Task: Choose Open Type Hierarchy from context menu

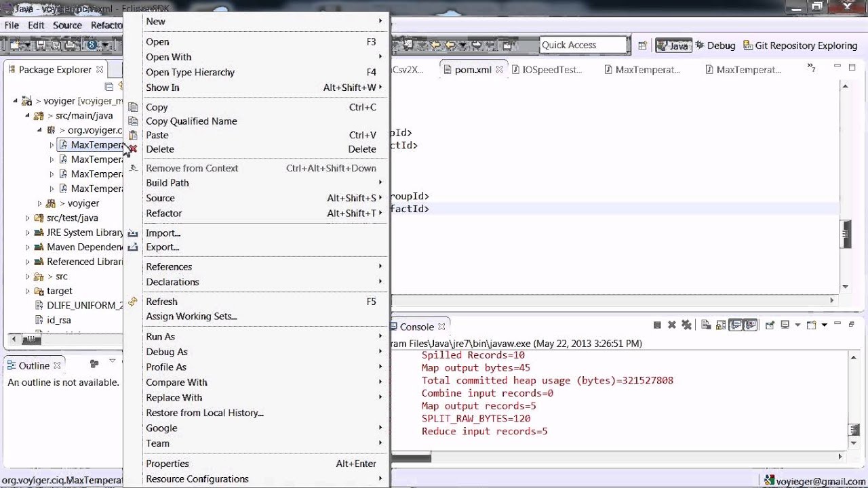Action: [x=256, y=73]
